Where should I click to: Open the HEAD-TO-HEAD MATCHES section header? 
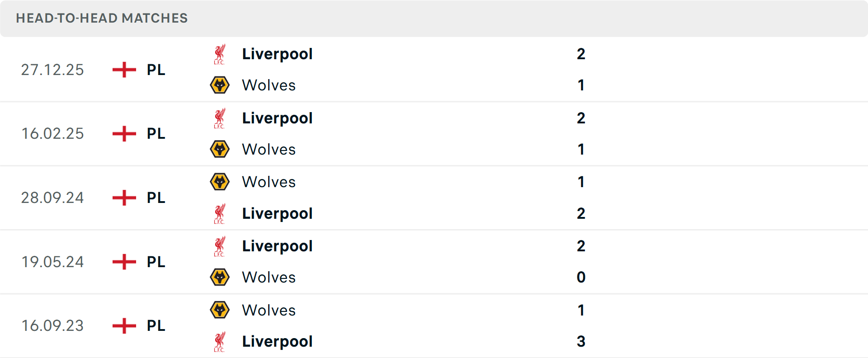coord(101,19)
